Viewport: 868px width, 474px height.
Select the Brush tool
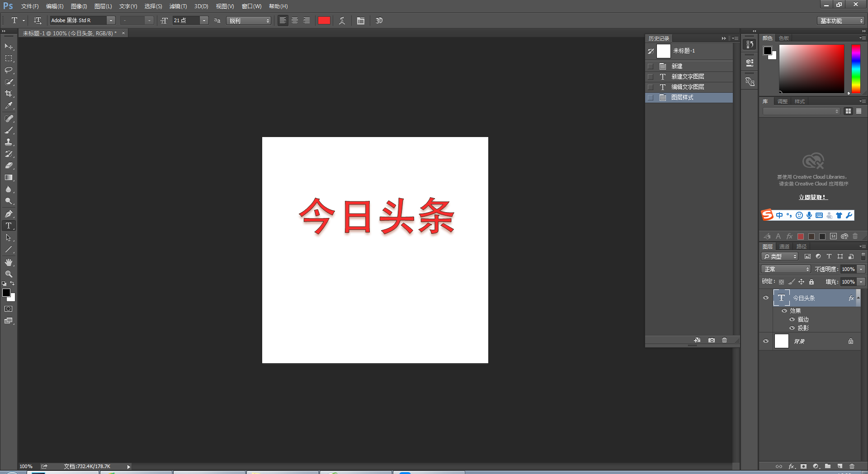(x=9, y=130)
